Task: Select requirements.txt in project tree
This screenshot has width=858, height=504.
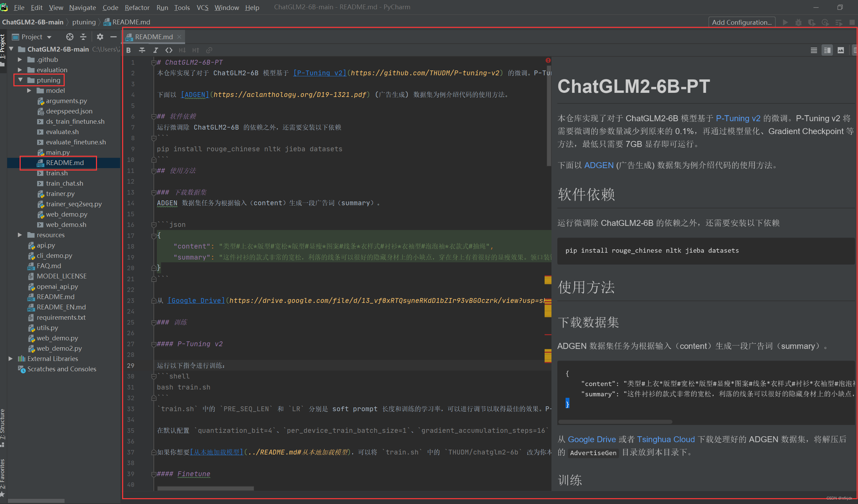Action: pyautogui.click(x=61, y=317)
